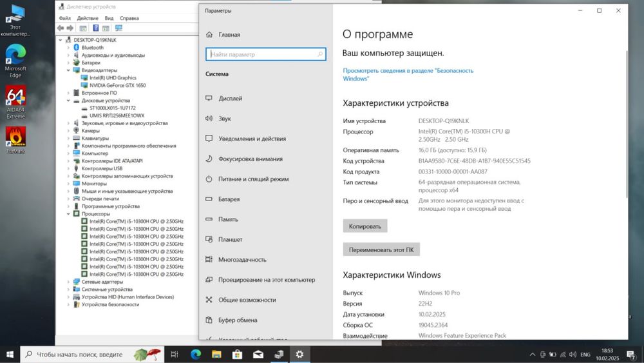Click Settings window vertical scrollbar

click(x=627, y=123)
